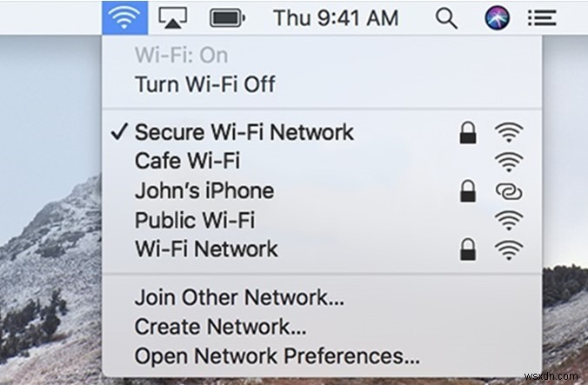Open Notification Center list icon

542,18
